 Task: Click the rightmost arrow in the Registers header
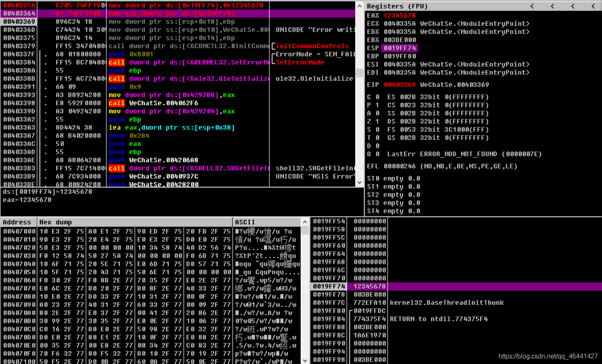point(593,6)
